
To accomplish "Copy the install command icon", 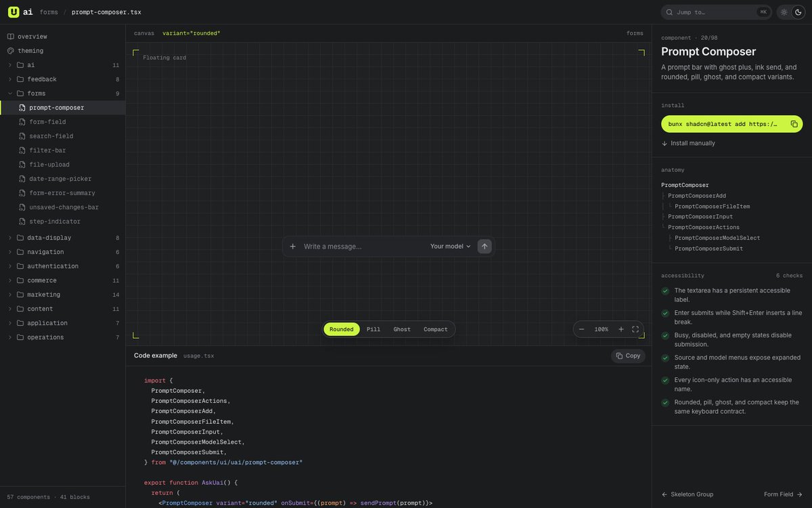I will point(794,124).
